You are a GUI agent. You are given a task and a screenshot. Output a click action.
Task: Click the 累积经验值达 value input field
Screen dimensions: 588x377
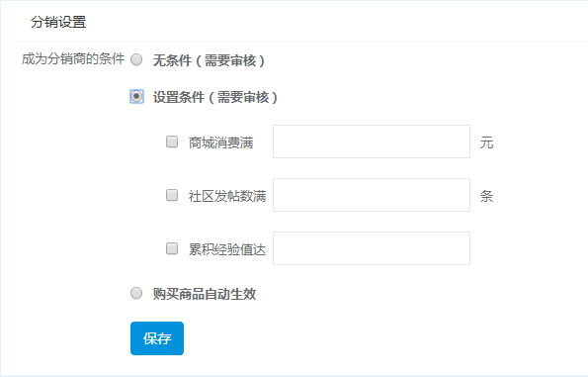[x=372, y=248]
